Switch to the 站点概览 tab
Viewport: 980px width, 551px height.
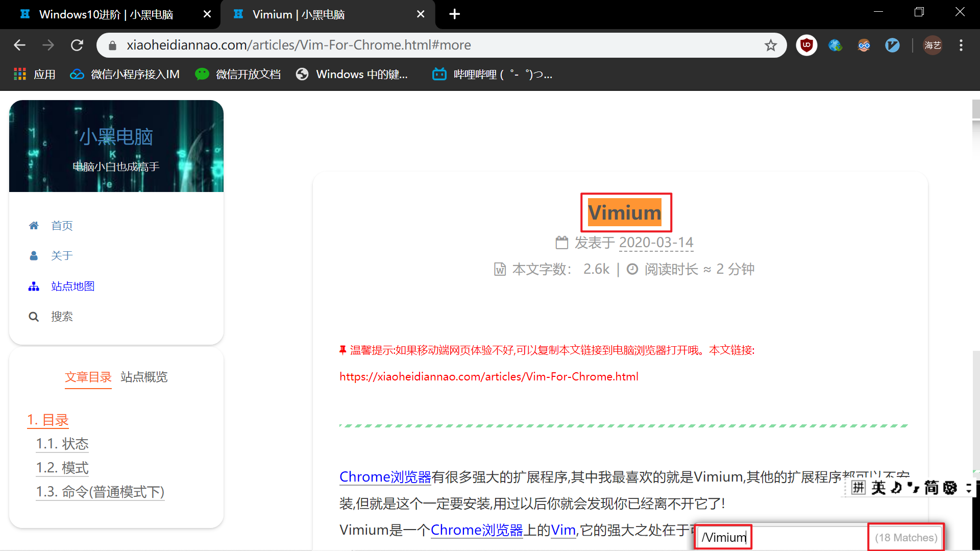(x=143, y=377)
